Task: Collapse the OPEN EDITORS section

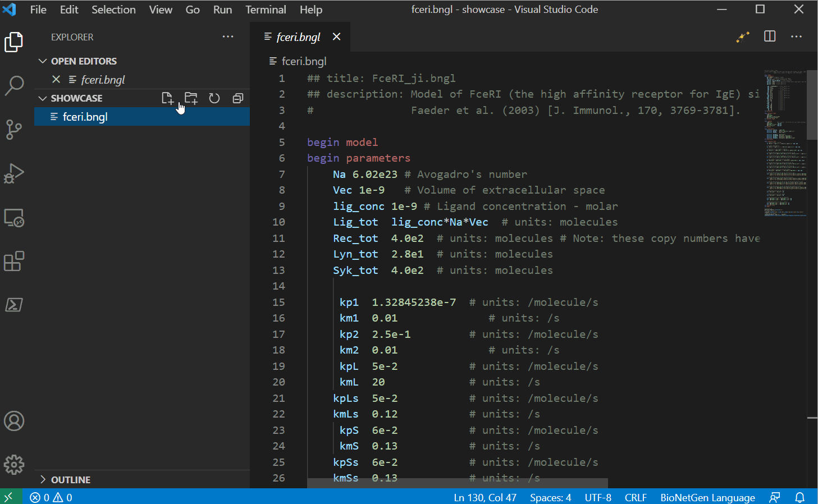Action: [43, 61]
